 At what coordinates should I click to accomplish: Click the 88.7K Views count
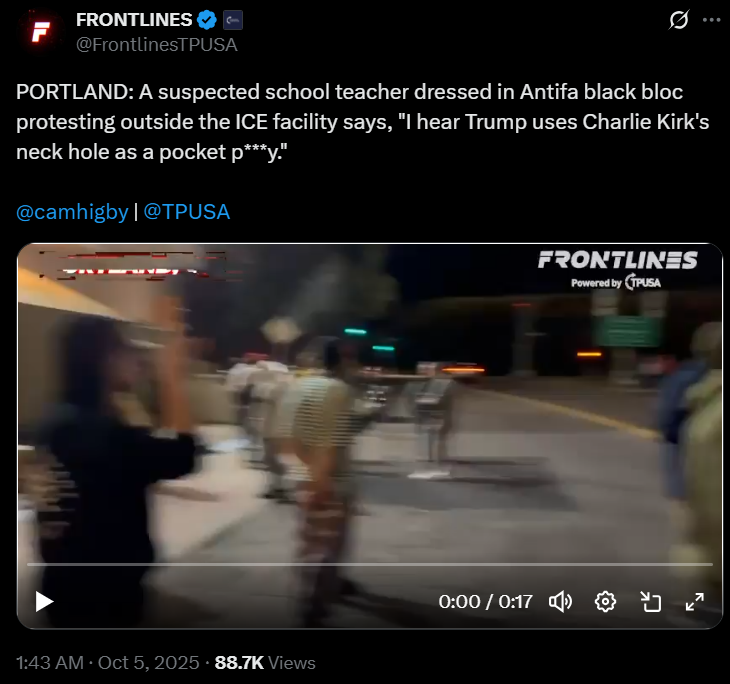pos(265,663)
